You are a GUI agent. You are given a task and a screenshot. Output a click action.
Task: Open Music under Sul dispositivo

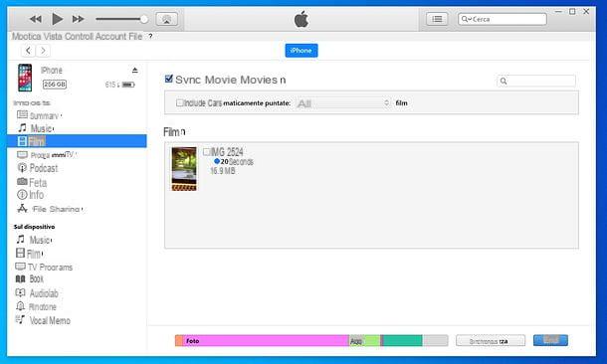[x=34, y=240]
